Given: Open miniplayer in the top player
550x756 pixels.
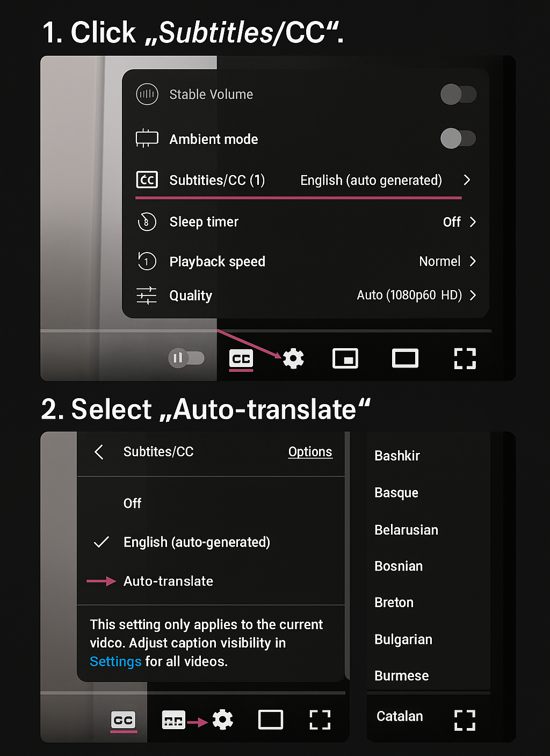Looking at the screenshot, I should click(345, 358).
